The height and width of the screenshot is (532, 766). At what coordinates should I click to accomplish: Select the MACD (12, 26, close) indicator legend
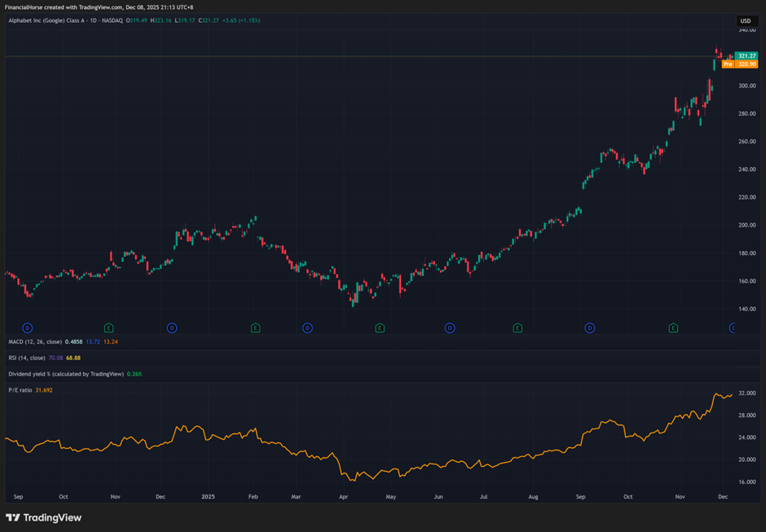(x=35, y=342)
